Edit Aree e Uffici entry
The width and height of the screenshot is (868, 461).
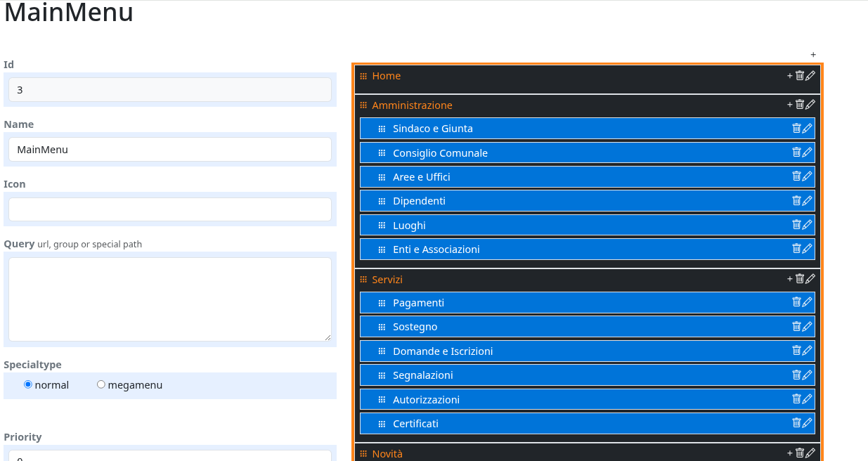[808, 176]
